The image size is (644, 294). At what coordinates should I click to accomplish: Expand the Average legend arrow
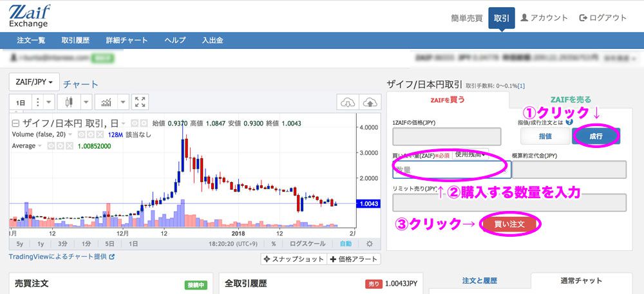click(x=40, y=145)
